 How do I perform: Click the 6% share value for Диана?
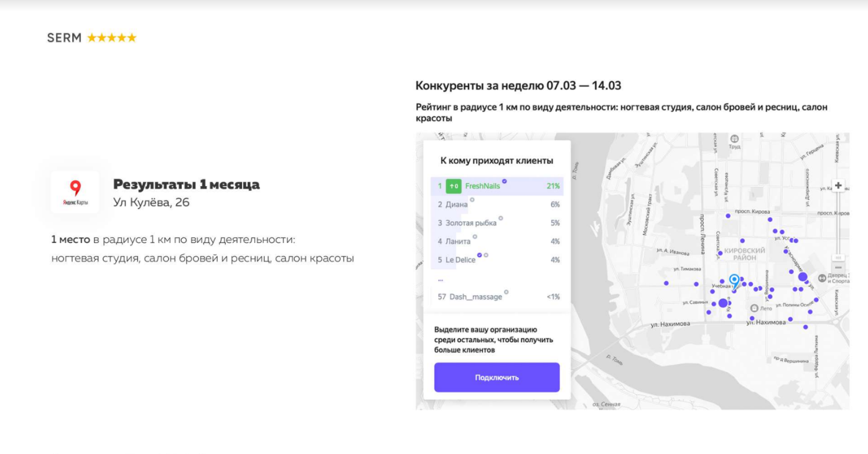555,204
